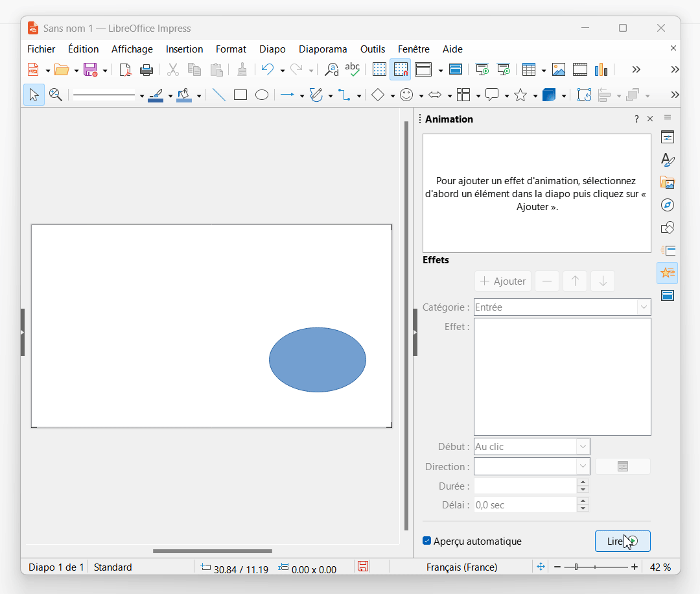700x594 pixels.
Task: Open the sidebar Slide Transition deck
Action: pos(668,250)
